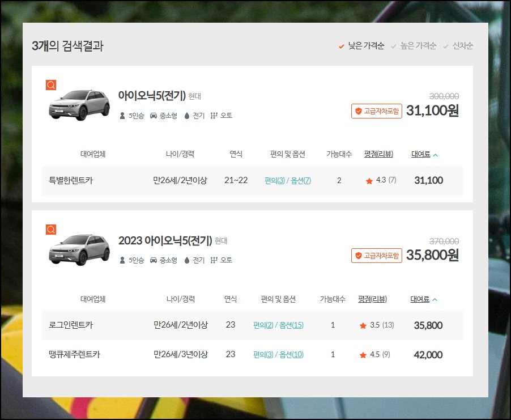Sort second card by 평점(리뷰) header
This screenshot has width=511, height=420.
coord(372,299)
